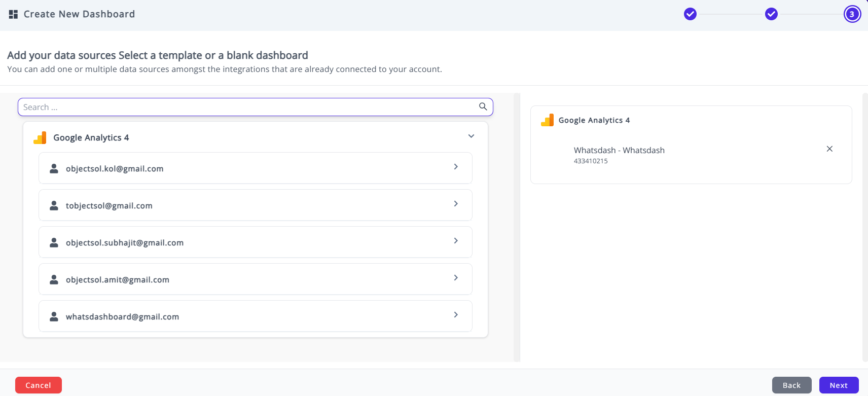This screenshot has width=868, height=396.
Task: Click person icon next to tobjectsol@gmail.com
Action: click(54, 205)
